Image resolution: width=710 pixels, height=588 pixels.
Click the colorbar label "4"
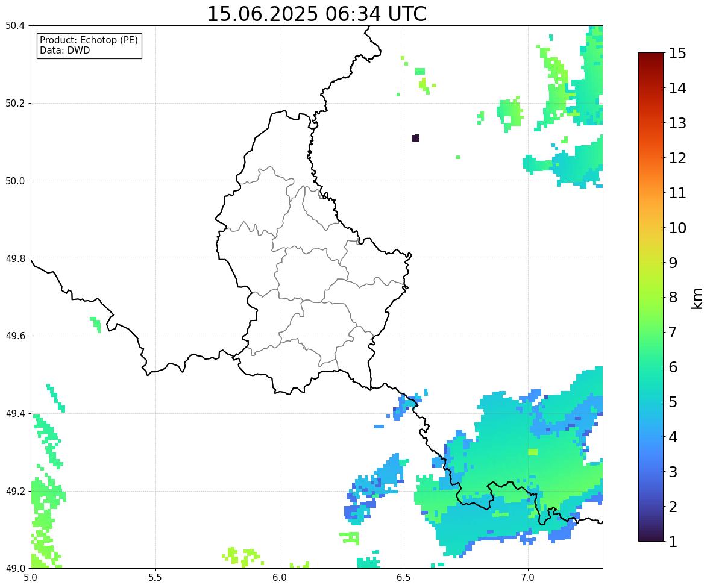click(x=673, y=437)
